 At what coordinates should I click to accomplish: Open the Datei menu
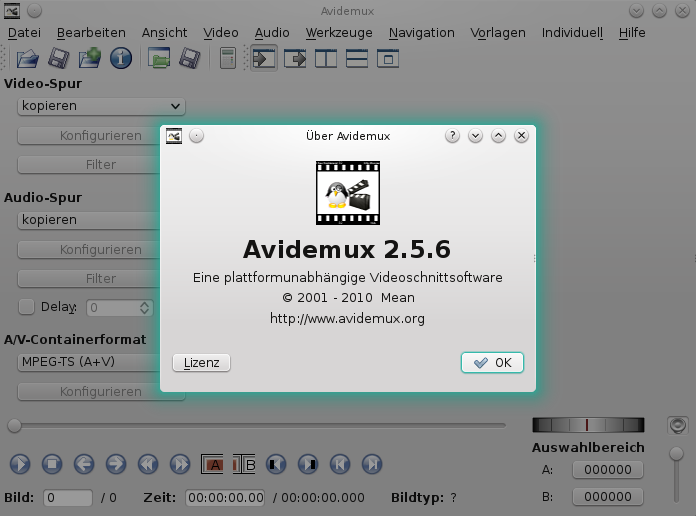tap(24, 33)
